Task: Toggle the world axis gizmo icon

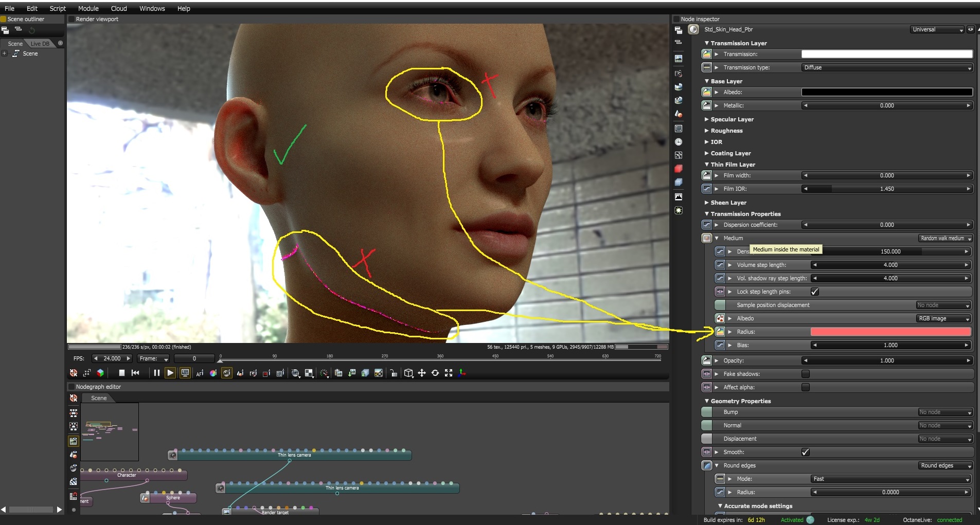Action: (462, 373)
